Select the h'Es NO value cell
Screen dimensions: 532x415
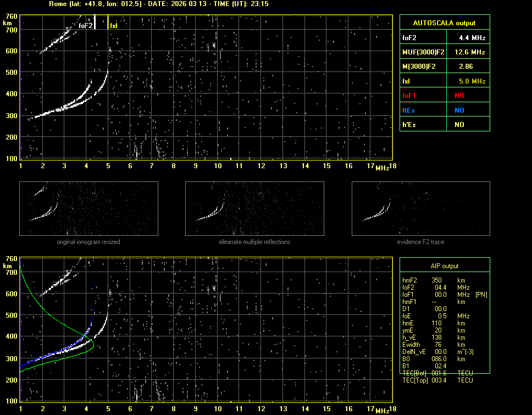pos(459,125)
